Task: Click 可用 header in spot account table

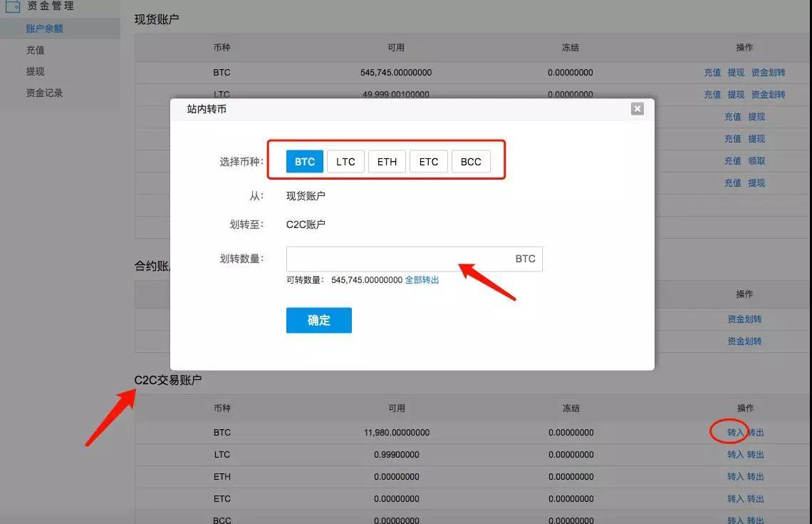Action: tap(396, 48)
